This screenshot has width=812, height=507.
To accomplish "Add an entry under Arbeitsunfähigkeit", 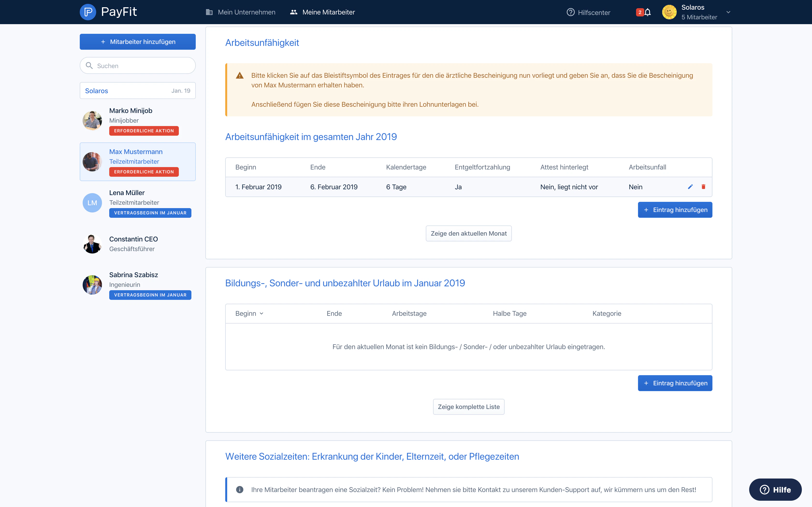I will (675, 210).
